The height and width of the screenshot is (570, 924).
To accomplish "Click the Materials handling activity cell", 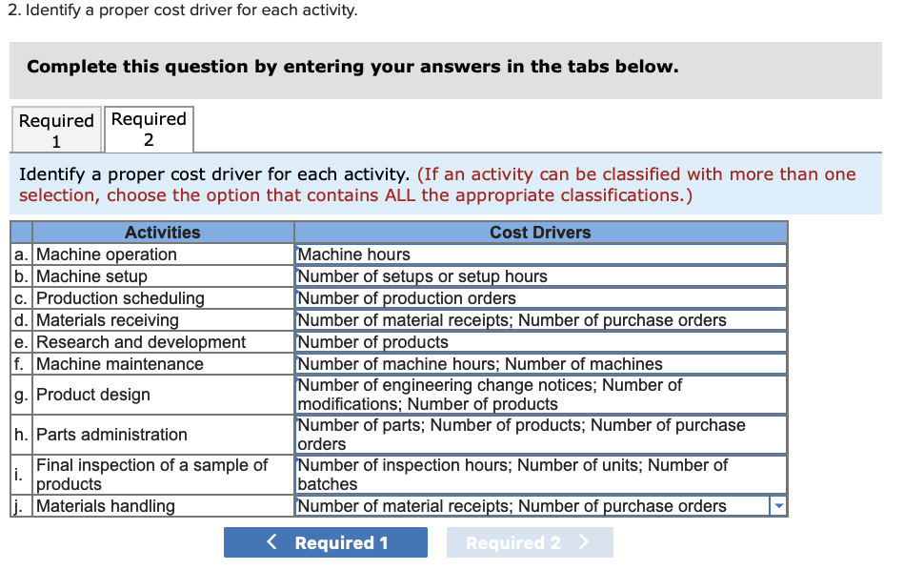I will point(162,506).
